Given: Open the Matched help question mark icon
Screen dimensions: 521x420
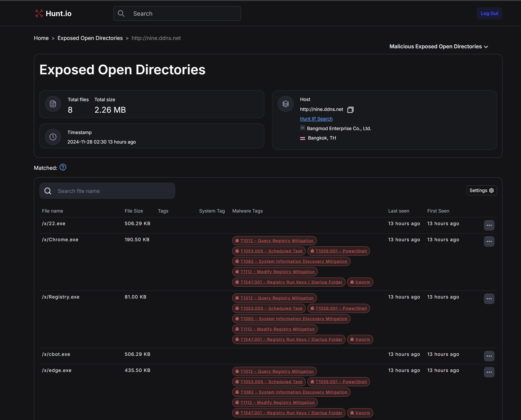Looking at the screenshot, I should tap(63, 167).
